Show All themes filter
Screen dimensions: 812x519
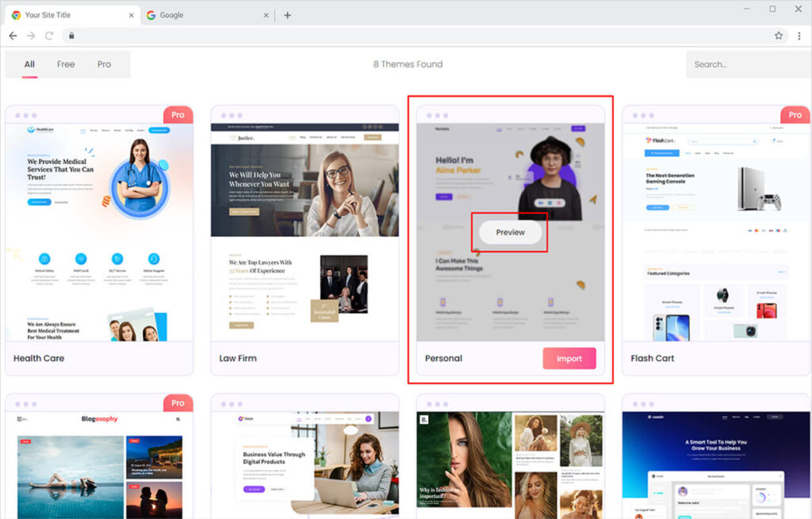(x=29, y=64)
